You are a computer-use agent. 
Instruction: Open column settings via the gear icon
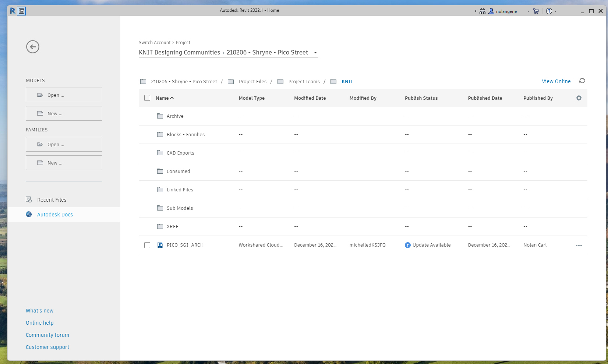pyautogui.click(x=579, y=98)
